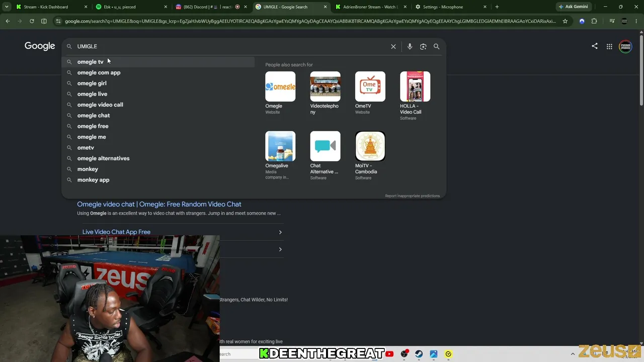Image resolution: width=644 pixels, height=362 pixels.
Task: Go back to the previous page
Action: 8,21
